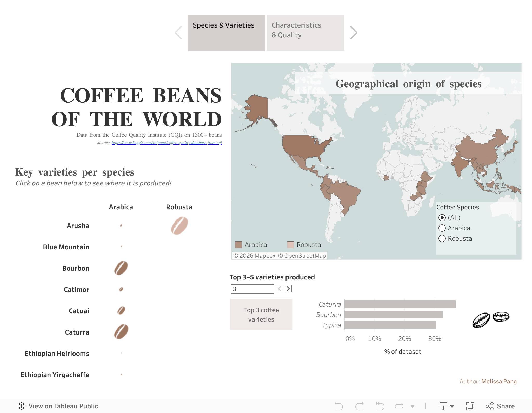
Task: Select the Robusta radio button under Coffee Species
Action: click(x=442, y=238)
